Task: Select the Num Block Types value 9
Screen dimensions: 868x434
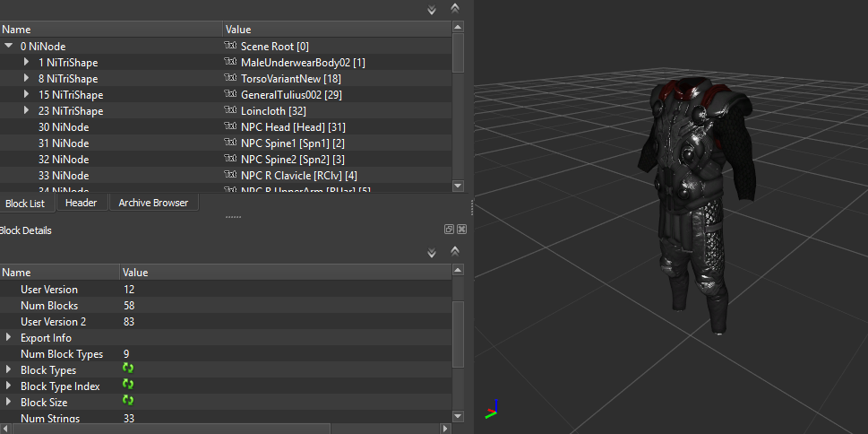Action: point(127,353)
